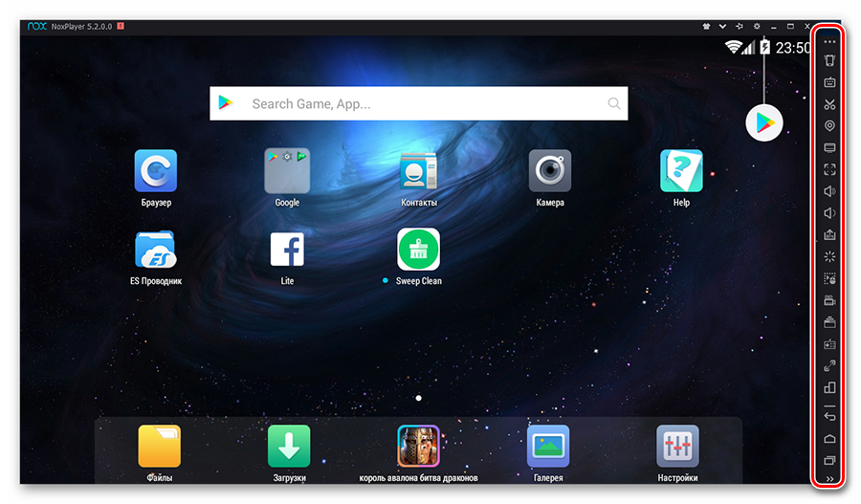
Task: Open the Галерея app in dock
Action: (548, 447)
